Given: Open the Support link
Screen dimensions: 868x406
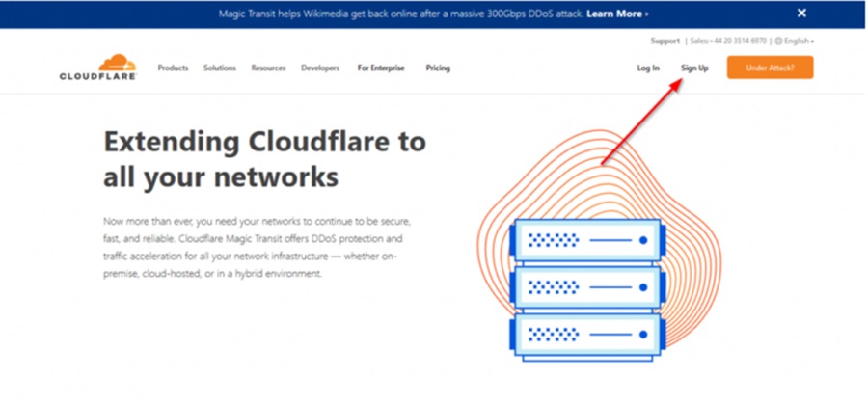Looking at the screenshot, I should 665,41.
